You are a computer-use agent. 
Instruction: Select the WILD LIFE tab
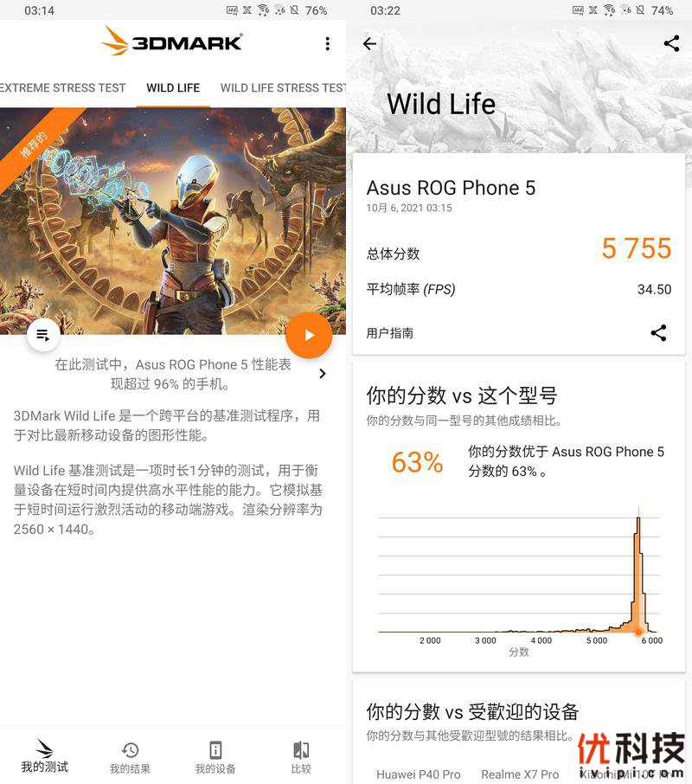(173, 87)
